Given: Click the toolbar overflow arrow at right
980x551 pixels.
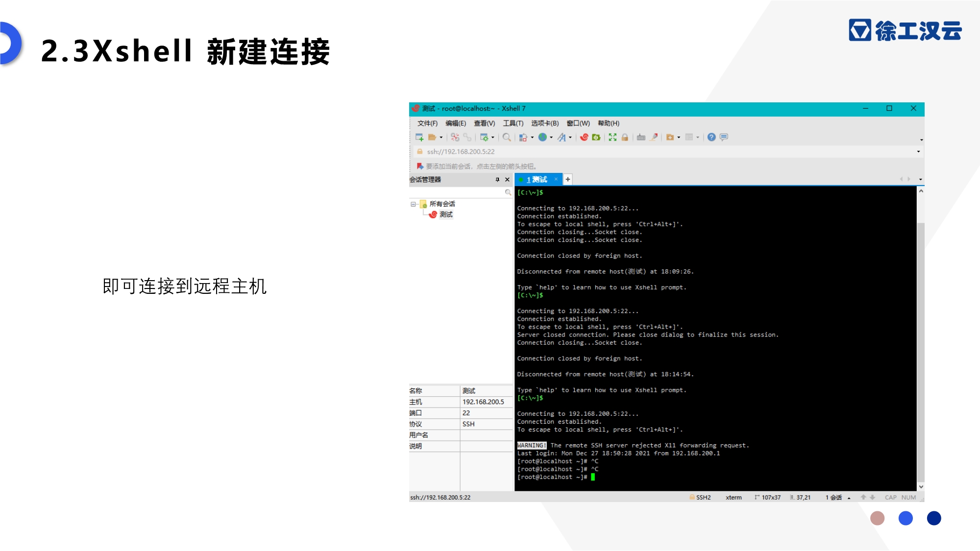Looking at the screenshot, I should coord(921,140).
